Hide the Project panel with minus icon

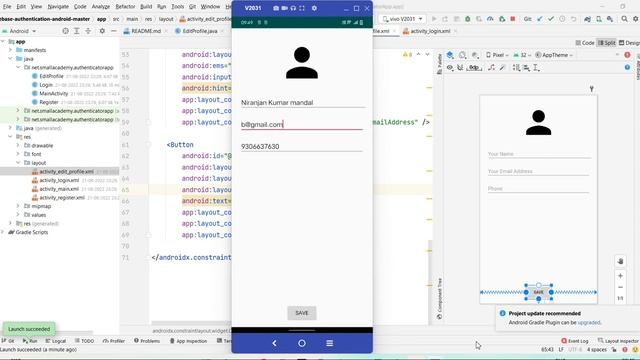(x=113, y=31)
